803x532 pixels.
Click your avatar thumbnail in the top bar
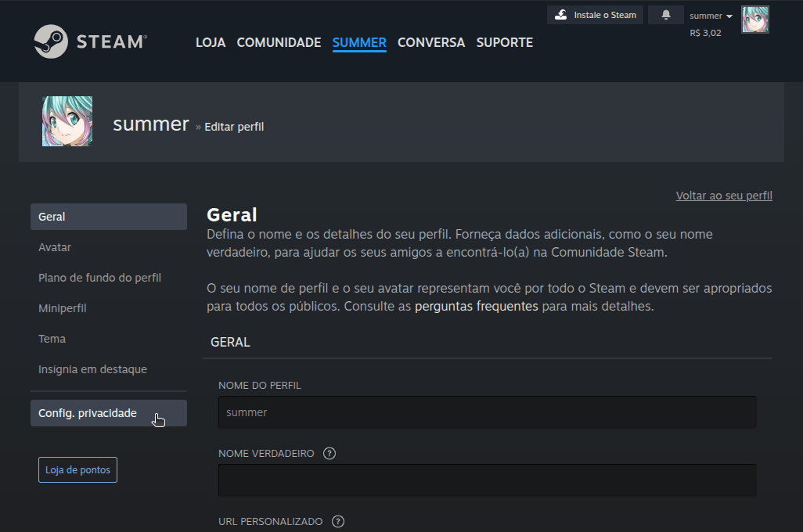point(754,19)
